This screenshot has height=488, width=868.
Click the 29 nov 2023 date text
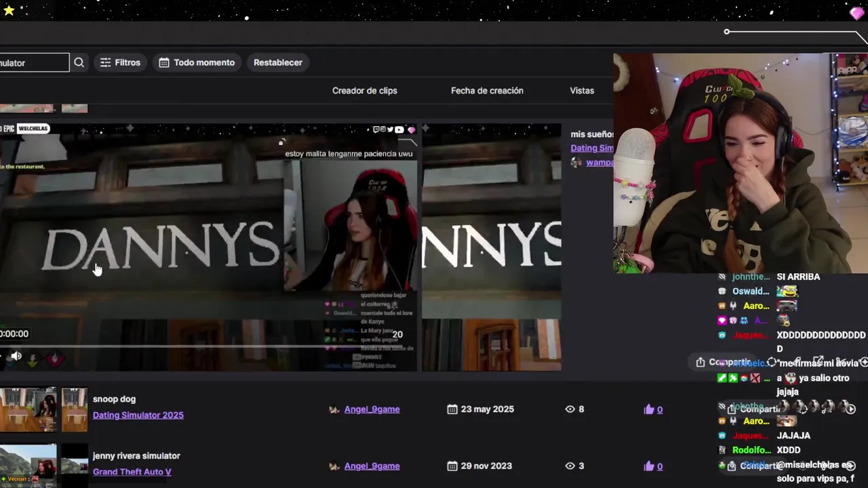486,466
